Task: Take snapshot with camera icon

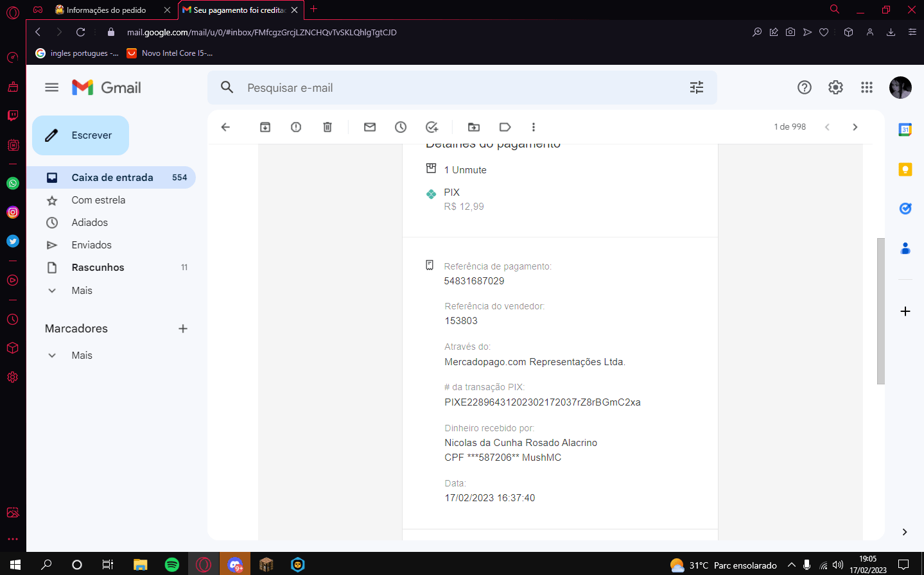Action: pos(790,32)
